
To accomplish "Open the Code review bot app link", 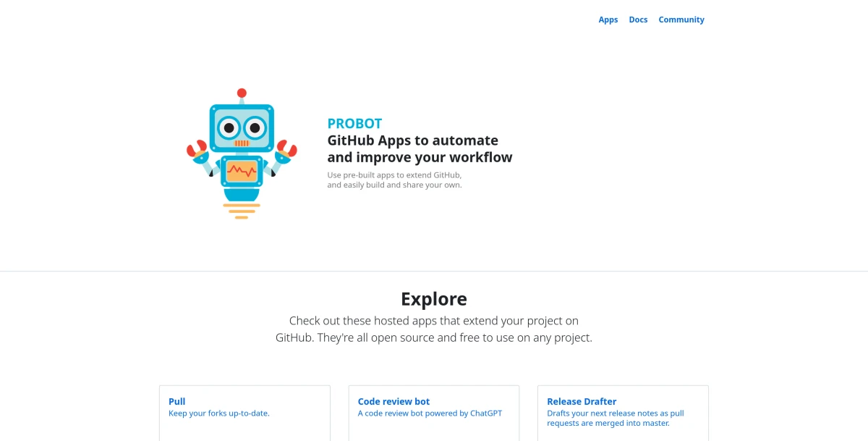I will (x=393, y=401).
